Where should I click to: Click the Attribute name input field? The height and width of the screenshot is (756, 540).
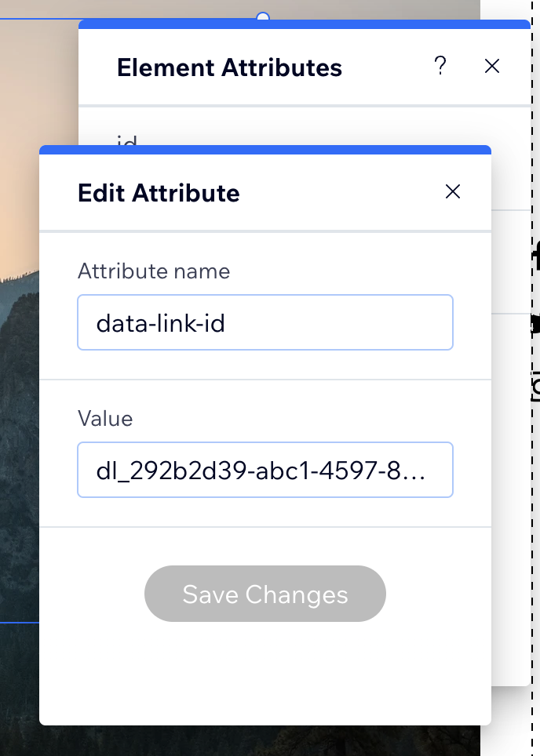click(x=265, y=322)
